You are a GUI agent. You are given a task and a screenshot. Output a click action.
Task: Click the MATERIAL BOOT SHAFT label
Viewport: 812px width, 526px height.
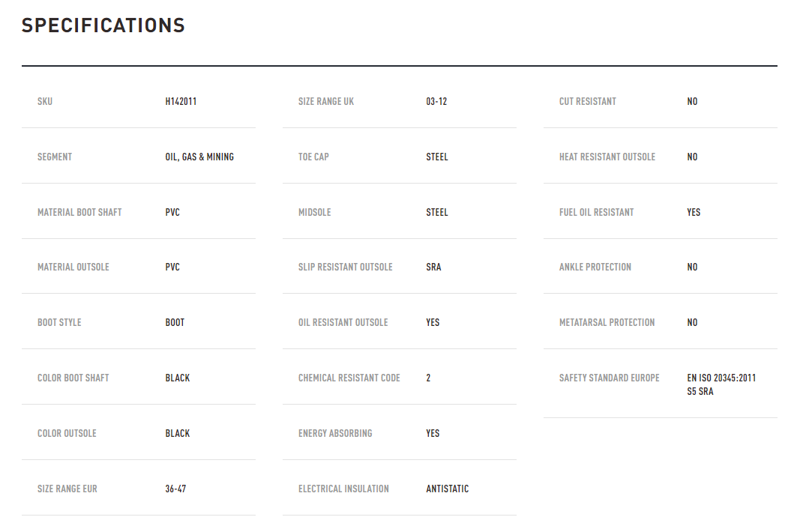(79, 212)
